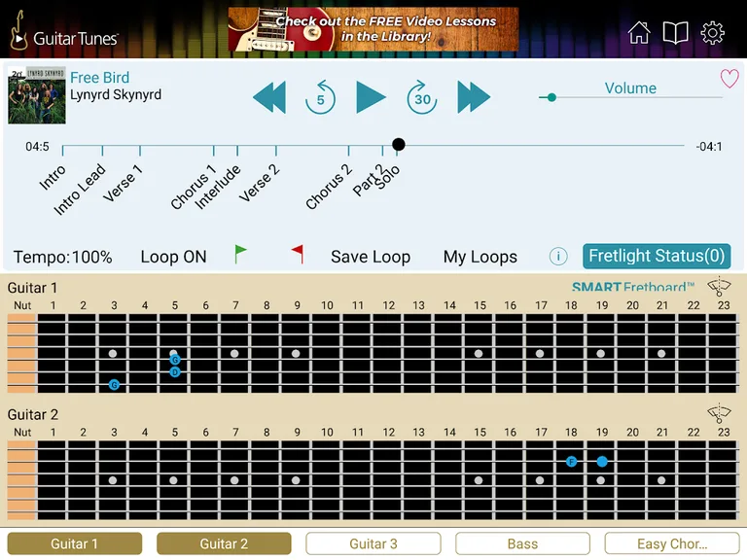Jump to the Verse 1 marker
The image size is (747, 560).
coord(123,183)
